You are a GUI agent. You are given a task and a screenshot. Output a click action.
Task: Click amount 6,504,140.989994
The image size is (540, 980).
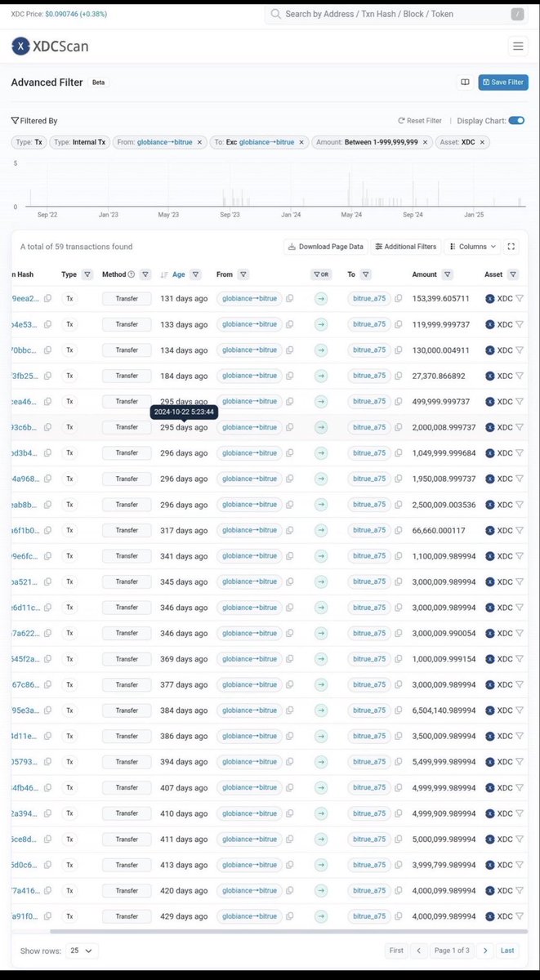click(x=444, y=710)
